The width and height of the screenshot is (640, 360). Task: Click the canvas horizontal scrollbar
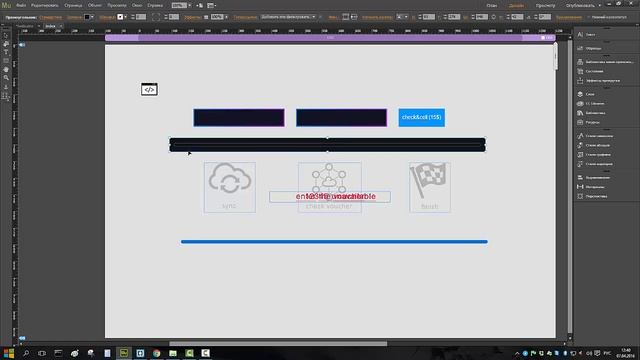[x=278, y=344]
